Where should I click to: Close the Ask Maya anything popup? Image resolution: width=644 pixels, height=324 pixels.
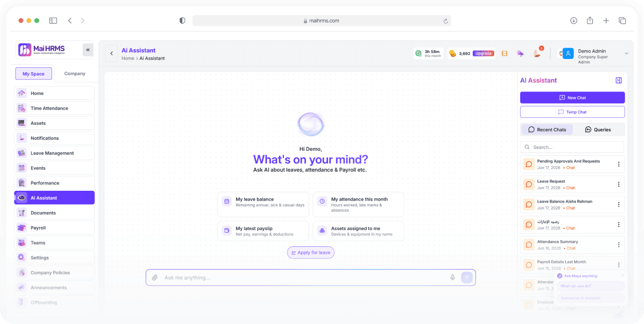pos(623,276)
